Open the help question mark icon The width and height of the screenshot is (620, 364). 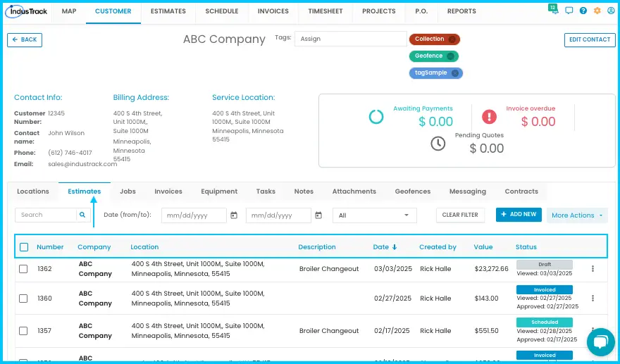point(583,11)
